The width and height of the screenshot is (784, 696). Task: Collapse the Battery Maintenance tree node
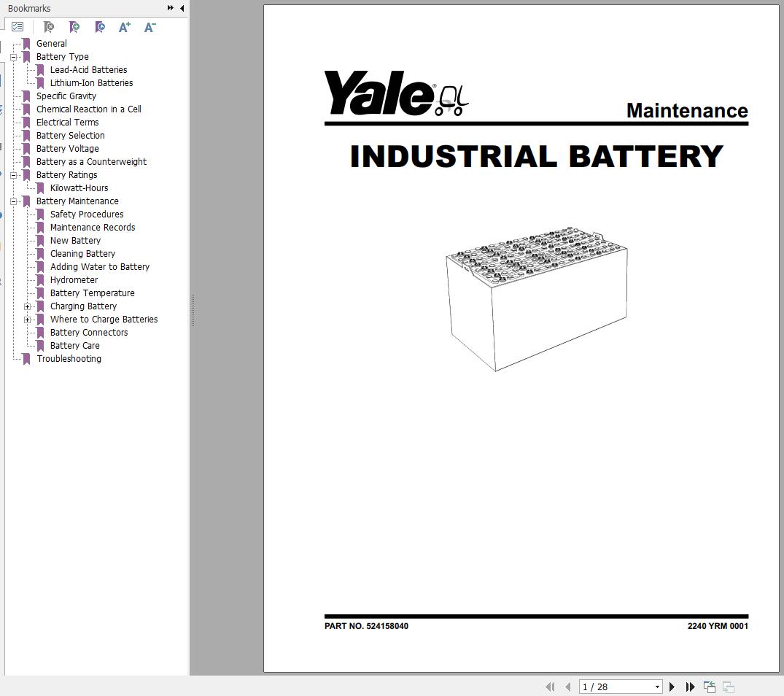tap(14, 201)
